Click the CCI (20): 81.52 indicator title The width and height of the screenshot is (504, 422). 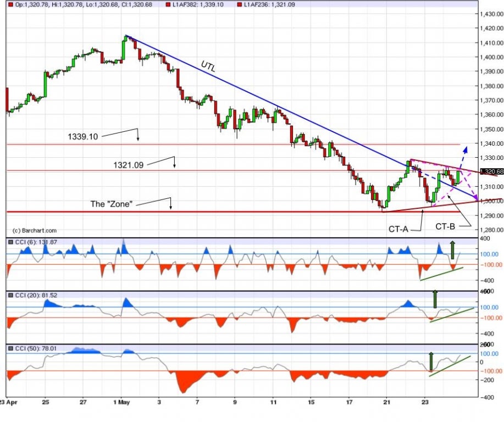(36, 295)
